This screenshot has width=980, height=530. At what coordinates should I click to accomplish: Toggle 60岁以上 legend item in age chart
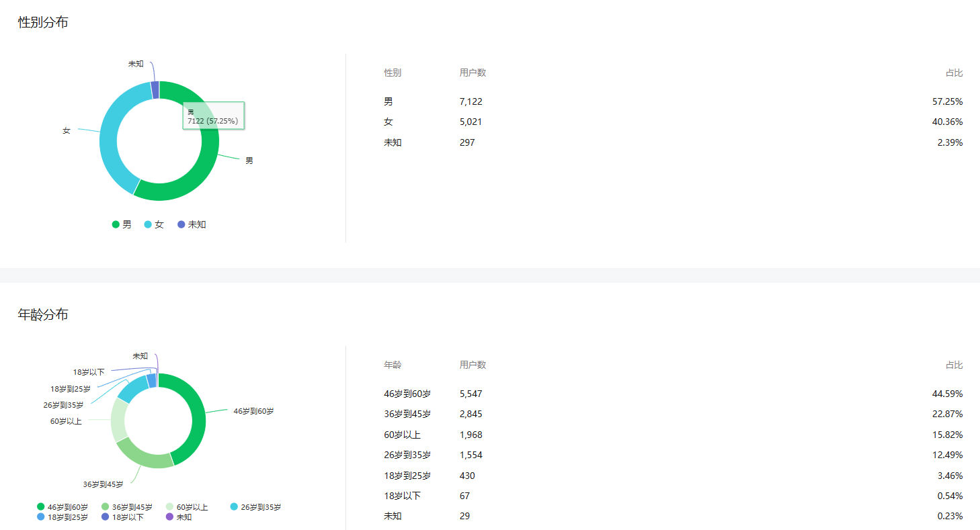187,507
